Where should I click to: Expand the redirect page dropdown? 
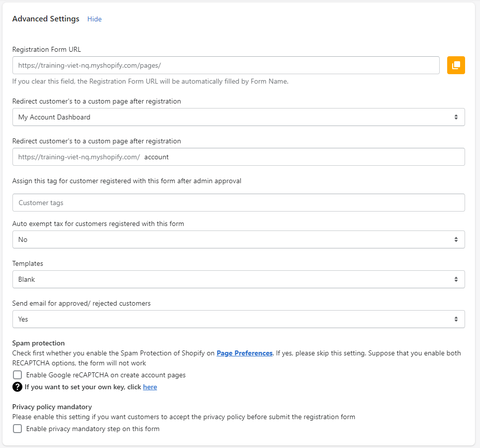[x=238, y=117]
